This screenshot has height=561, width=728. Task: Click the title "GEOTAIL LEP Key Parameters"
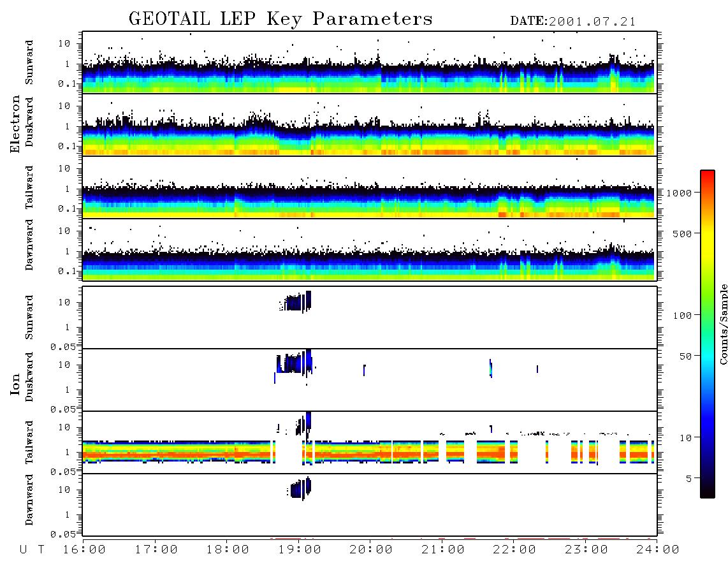pyautogui.click(x=280, y=19)
